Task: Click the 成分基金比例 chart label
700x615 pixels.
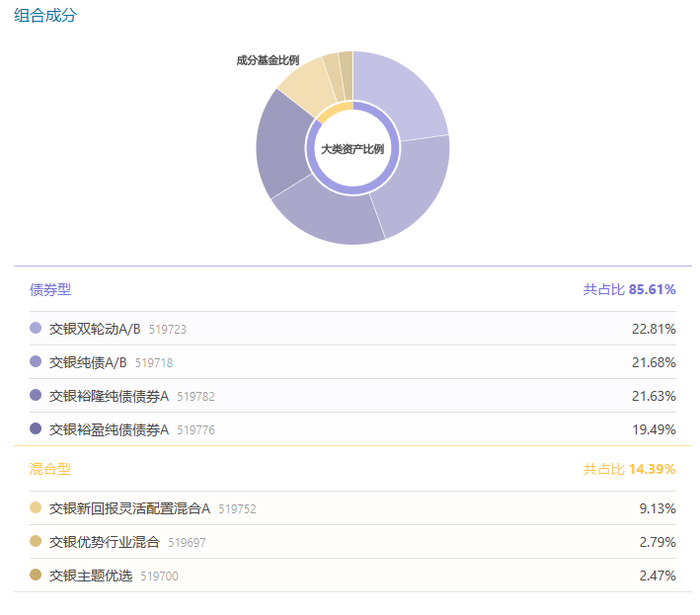Action: click(x=268, y=60)
